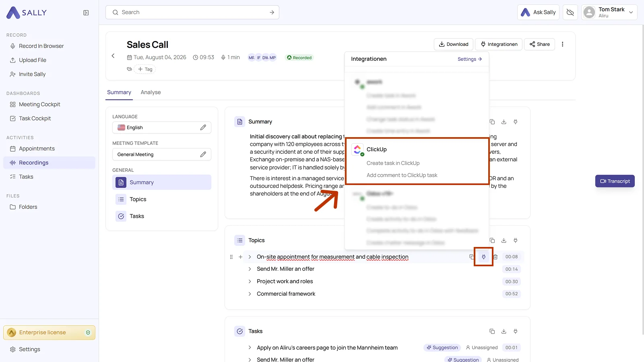The height and width of the screenshot is (362, 644).
Task: Expand the Apply on Aliru's careers page task
Action: coord(250,348)
